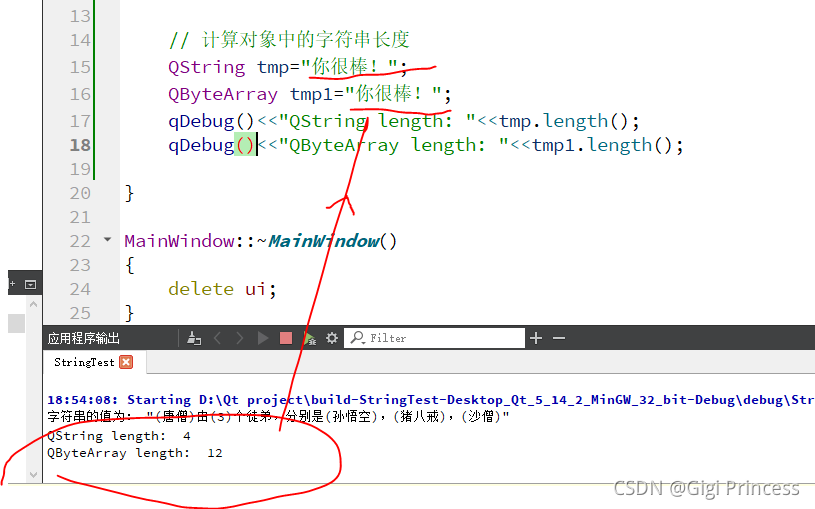Zoom out output with minus icon
815x509 pixels.
coord(559,338)
